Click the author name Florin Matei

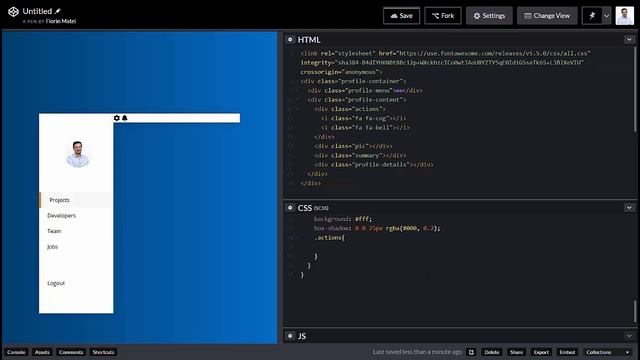(61, 21)
